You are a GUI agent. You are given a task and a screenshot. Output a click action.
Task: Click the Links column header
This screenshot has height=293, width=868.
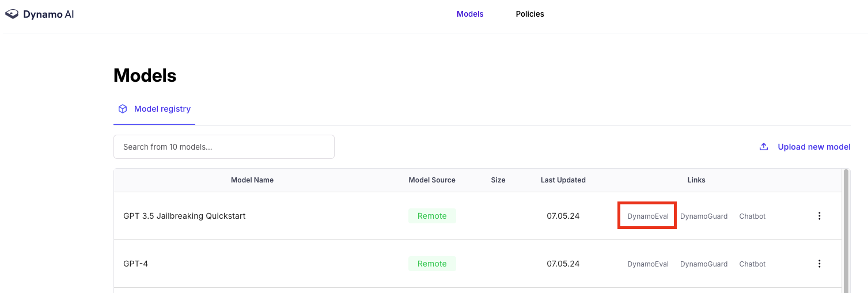click(696, 180)
